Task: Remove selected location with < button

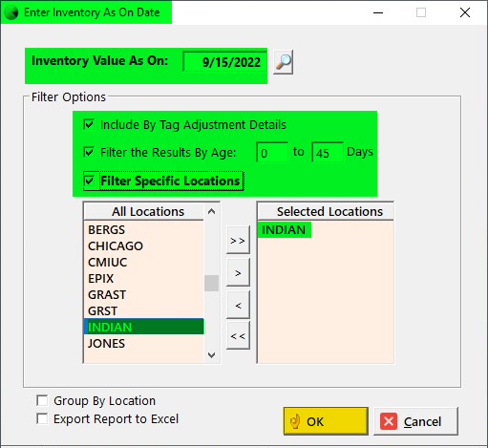Action: (x=238, y=305)
